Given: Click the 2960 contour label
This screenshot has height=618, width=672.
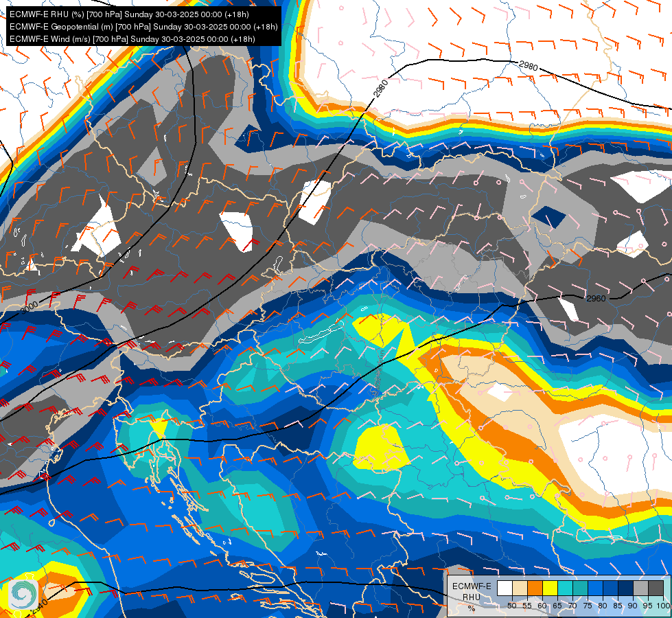Looking at the screenshot, I should click(x=596, y=299).
